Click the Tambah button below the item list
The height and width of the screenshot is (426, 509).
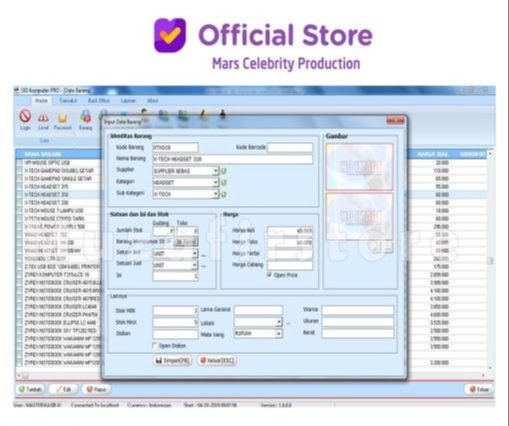tap(30, 389)
